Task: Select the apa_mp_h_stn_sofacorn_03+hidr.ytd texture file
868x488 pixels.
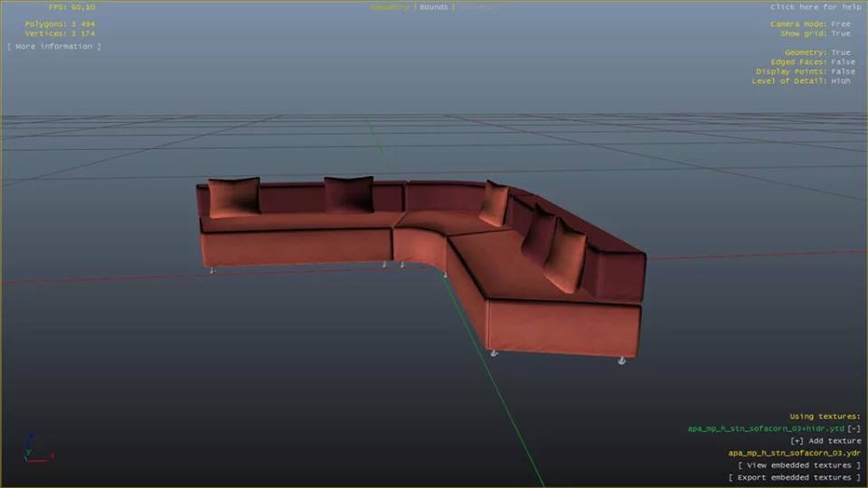Action: (765, 428)
